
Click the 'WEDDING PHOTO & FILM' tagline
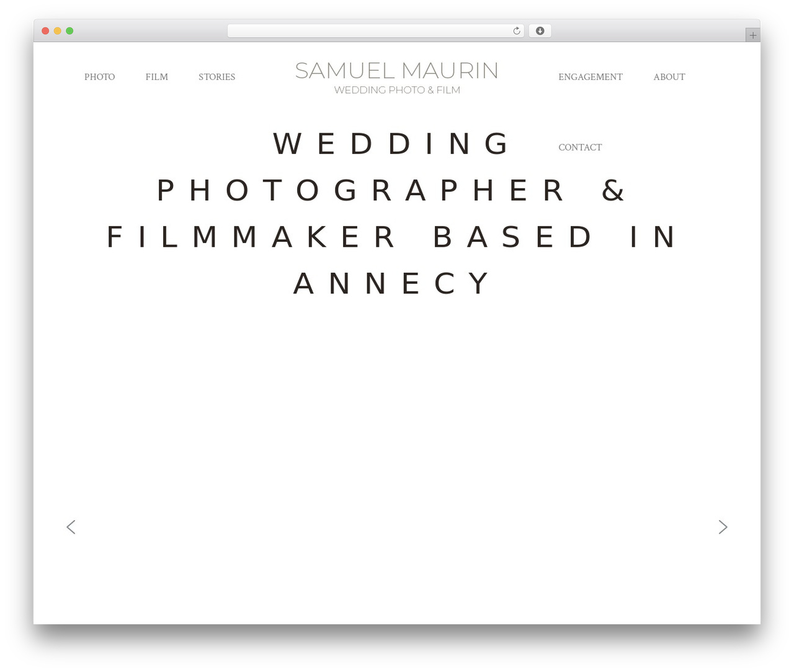coord(397,90)
